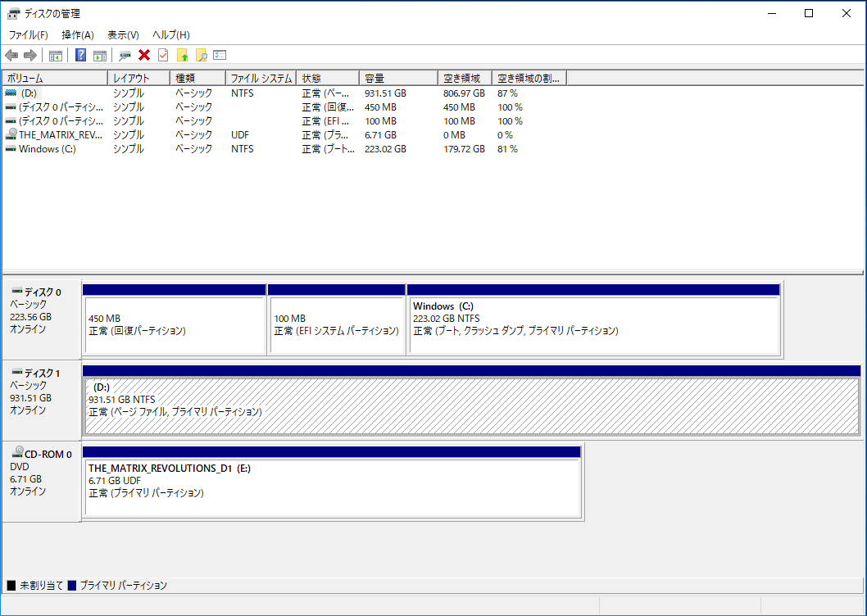Viewport: 867px width, 616px height.
Task: Sort by the ファイル システム column header
Action: (x=261, y=78)
